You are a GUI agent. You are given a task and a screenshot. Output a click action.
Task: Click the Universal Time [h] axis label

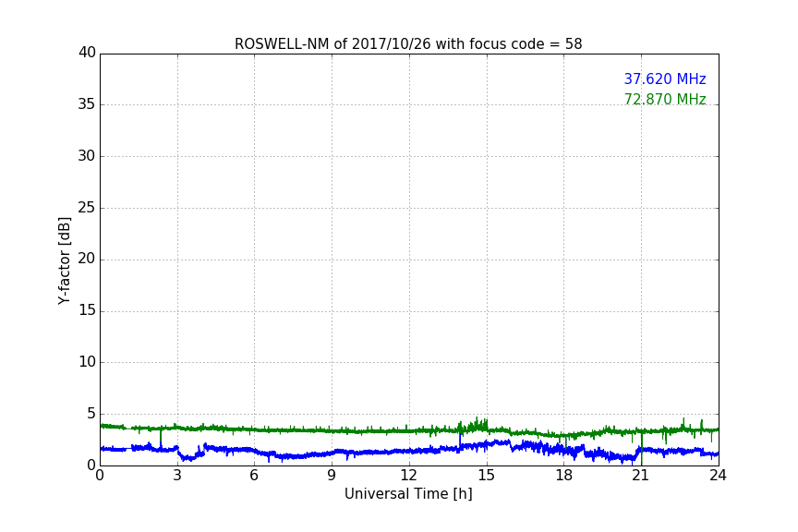pyautogui.click(x=408, y=494)
